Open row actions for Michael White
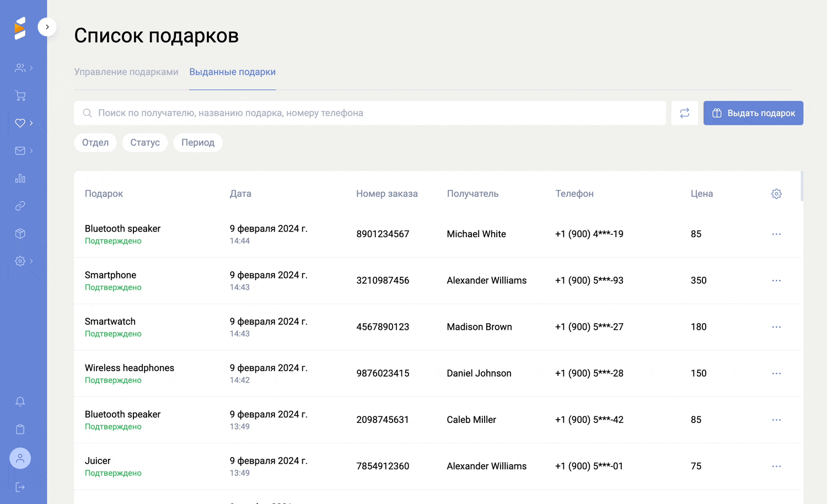827x504 pixels. coord(776,234)
